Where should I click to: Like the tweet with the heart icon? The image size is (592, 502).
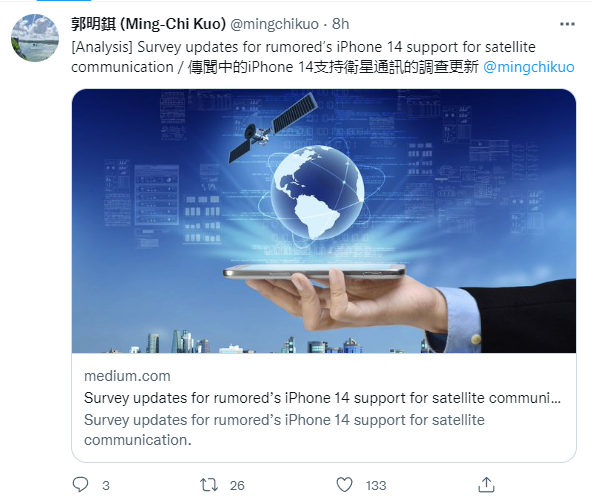[x=344, y=485]
